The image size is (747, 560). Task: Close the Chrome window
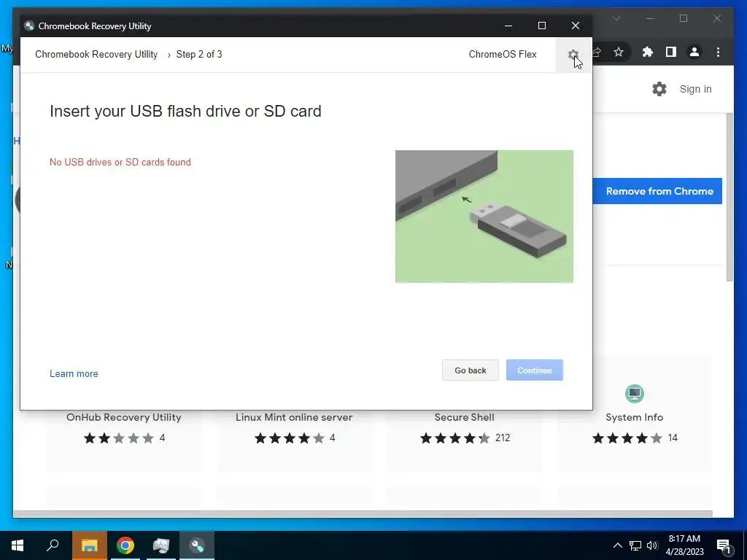(717, 18)
